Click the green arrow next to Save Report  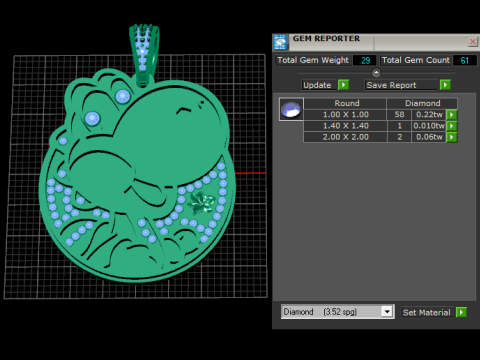445,85
